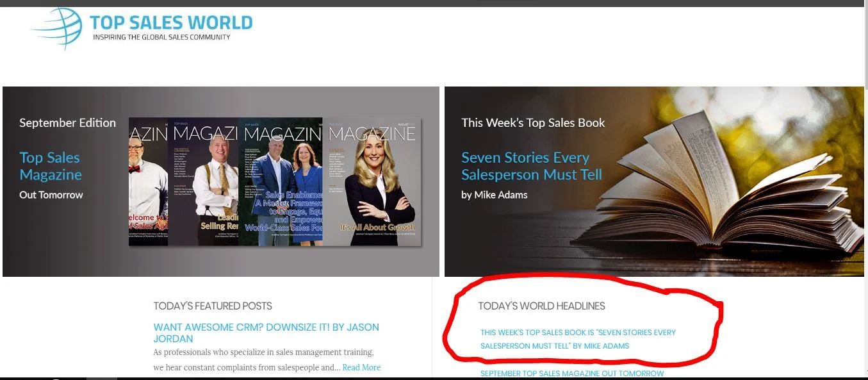The height and width of the screenshot is (380, 868).
Task: Click the 'Read More' link
Action: point(362,367)
